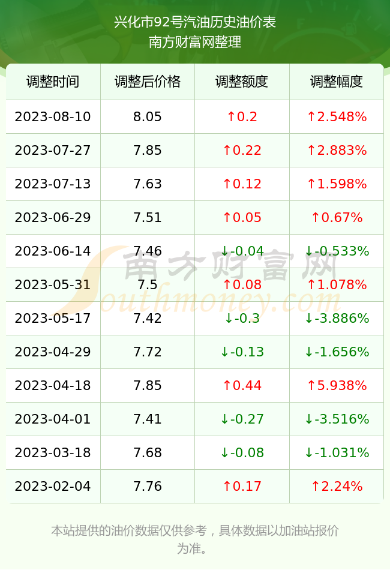Click the 8.05 price cell
The width and height of the screenshot is (390, 588).
(148, 116)
